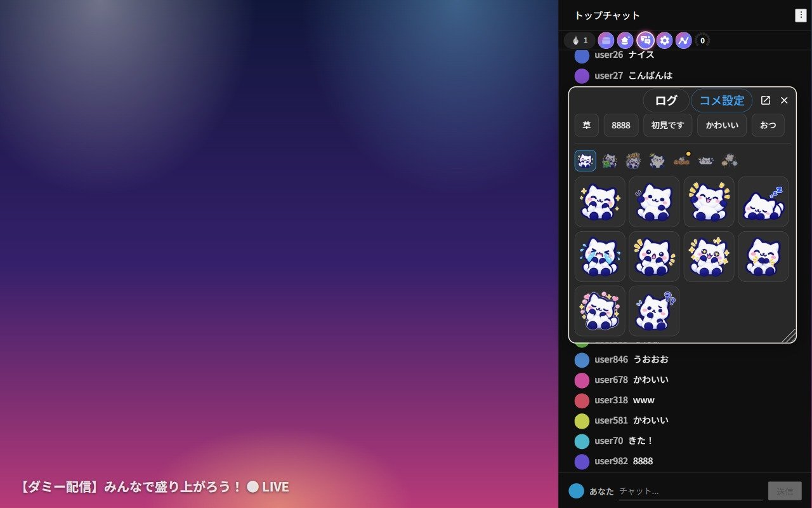This screenshot has width=812, height=508.
Task: Pick the starry-eyed cat sticker
Action: 709,257
